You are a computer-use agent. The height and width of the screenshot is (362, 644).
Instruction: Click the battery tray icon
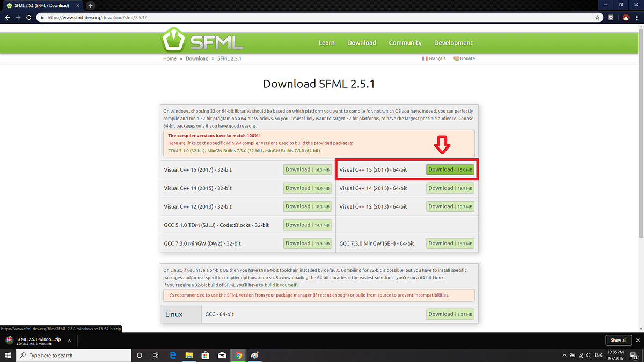point(573,355)
